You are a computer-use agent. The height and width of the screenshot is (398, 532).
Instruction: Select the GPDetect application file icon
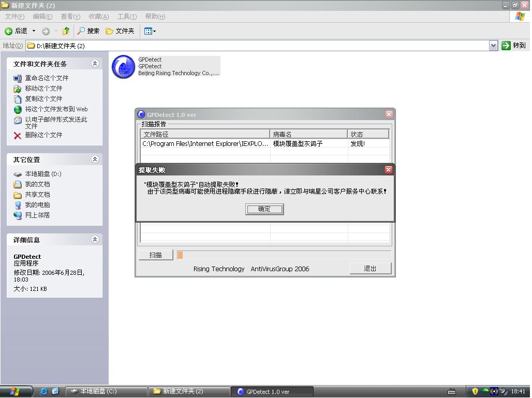click(124, 67)
